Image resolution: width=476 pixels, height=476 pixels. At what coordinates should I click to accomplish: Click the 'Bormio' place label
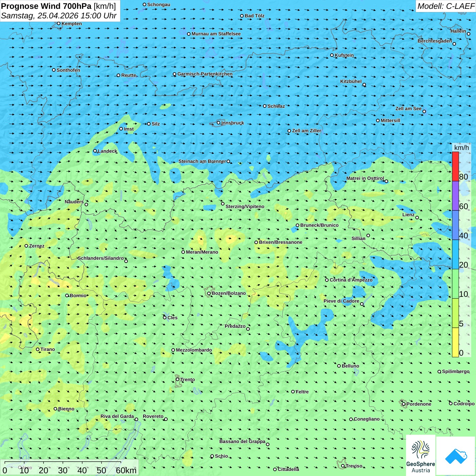tap(78, 295)
